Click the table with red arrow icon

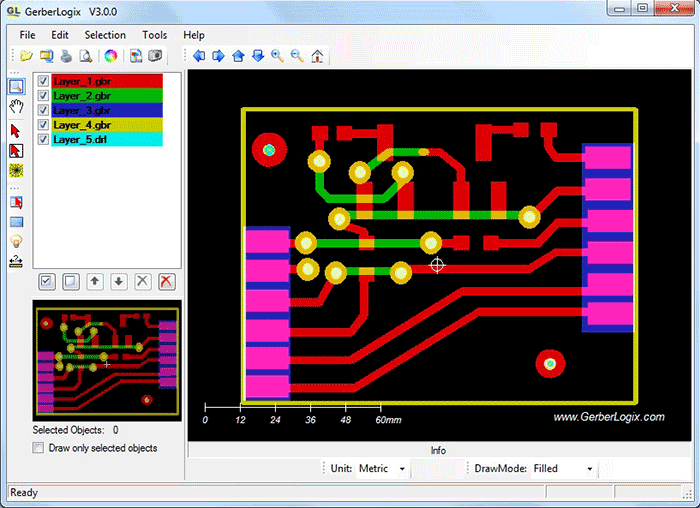(17, 202)
